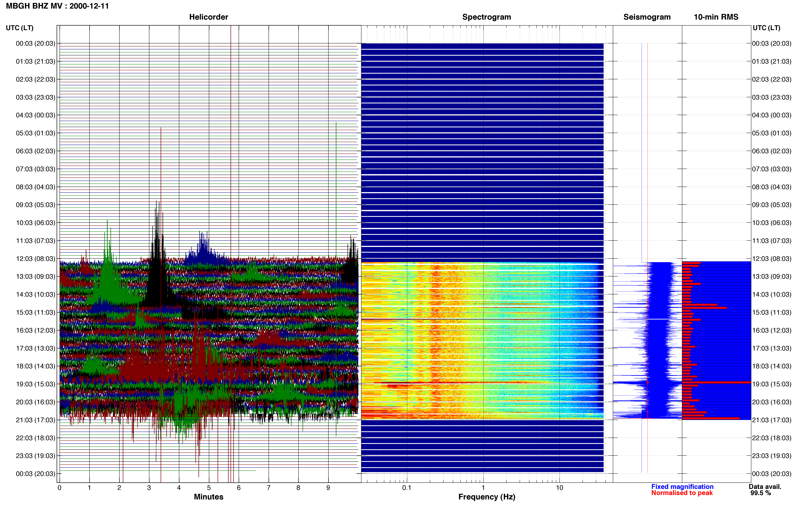The image size is (812, 508).
Task: Select the "Spectrogram" panel heading
Action: [x=487, y=17]
